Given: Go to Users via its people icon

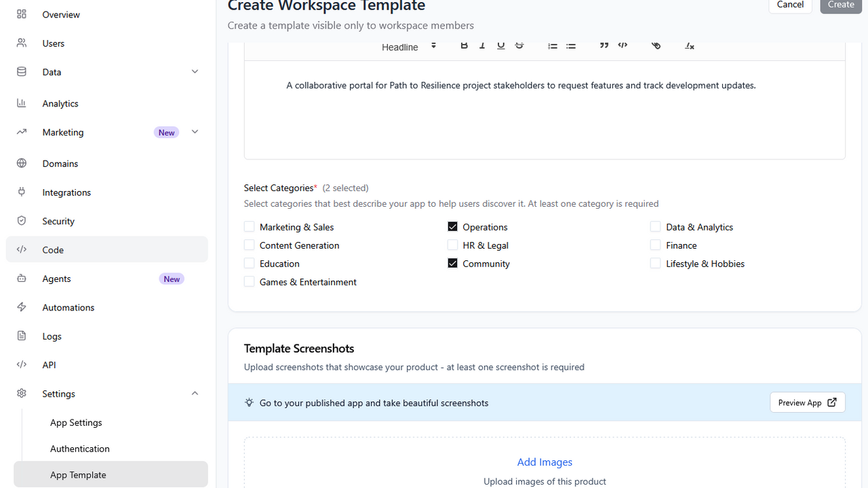Looking at the screenshot, I should click(x=22, y=43).
